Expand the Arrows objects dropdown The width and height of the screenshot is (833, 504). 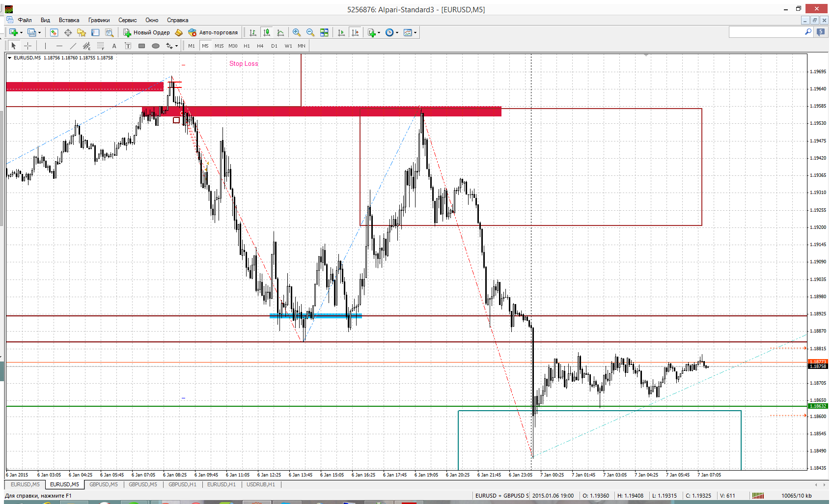click(176, 46)
